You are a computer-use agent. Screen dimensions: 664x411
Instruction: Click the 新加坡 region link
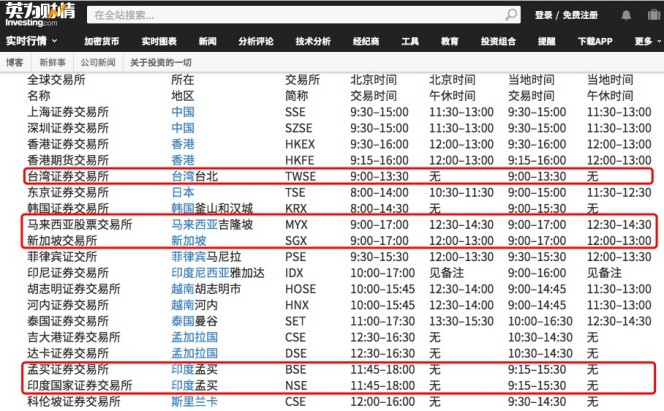(189, 240)
